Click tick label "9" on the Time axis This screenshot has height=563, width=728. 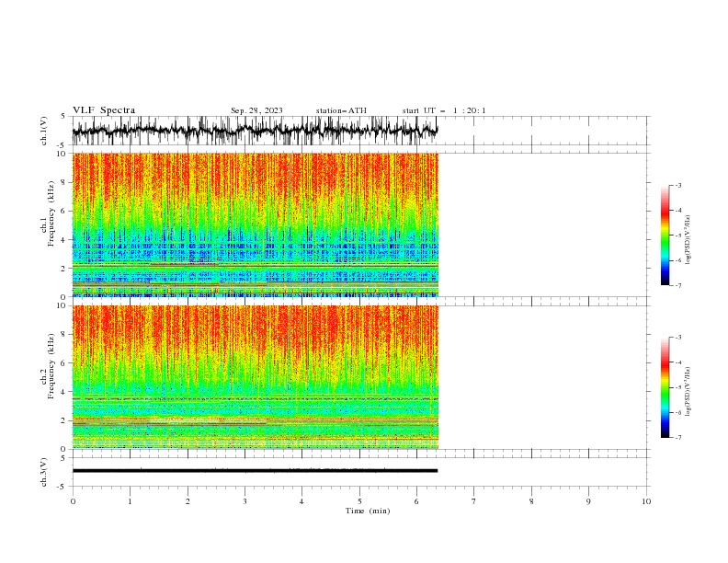(x=588, y=501)
